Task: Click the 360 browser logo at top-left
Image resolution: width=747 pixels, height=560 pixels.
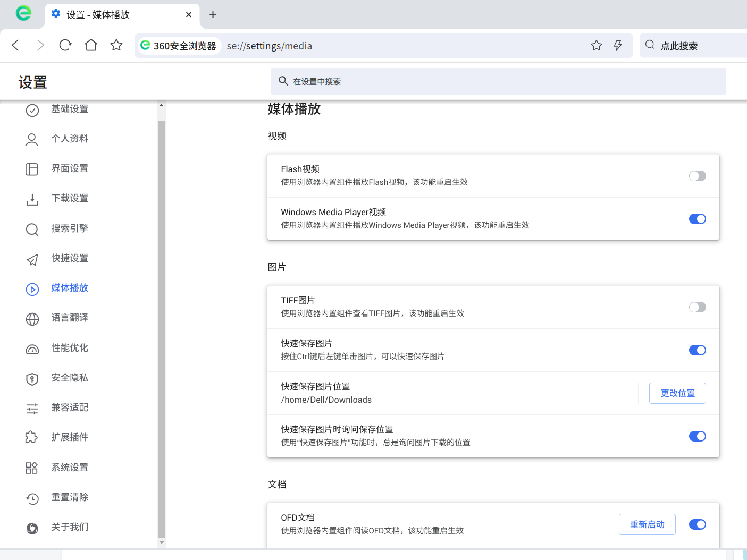Action: point(23,13)
